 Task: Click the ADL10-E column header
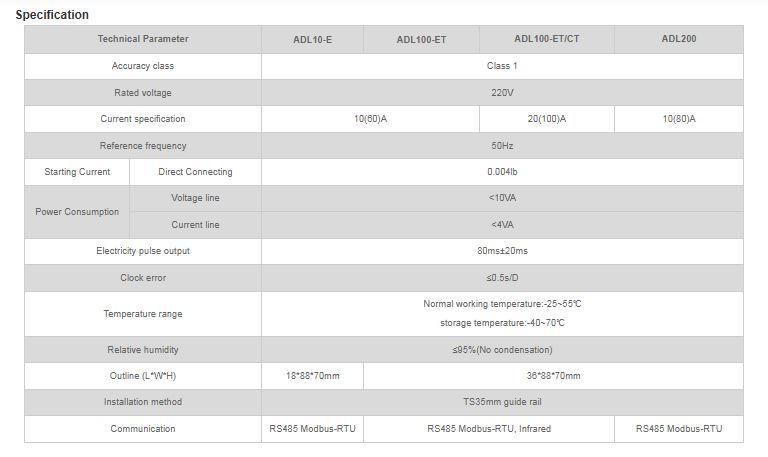pyautogui.click(x=312, y=40)
